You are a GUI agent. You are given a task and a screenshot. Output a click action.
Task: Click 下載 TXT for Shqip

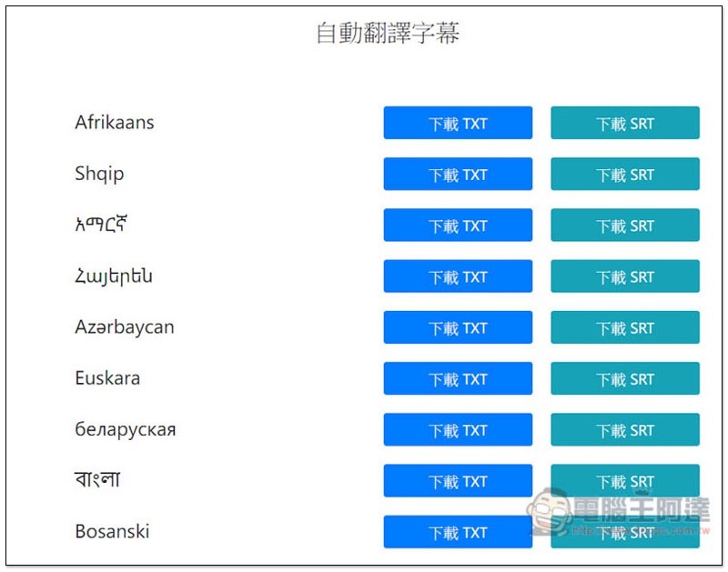click(458, 174)
